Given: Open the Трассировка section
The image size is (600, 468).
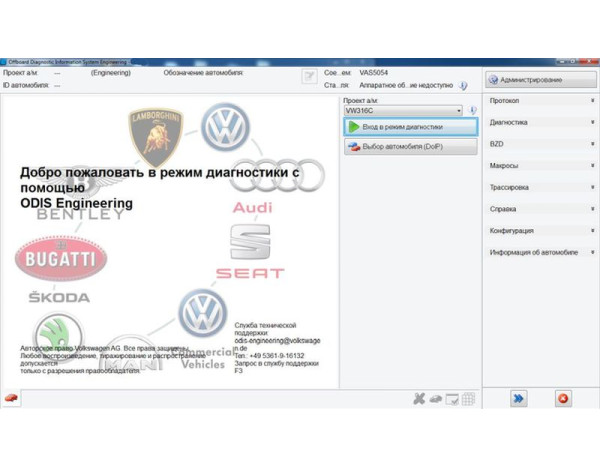Looking at the screenshot, I should pos(541,187).
